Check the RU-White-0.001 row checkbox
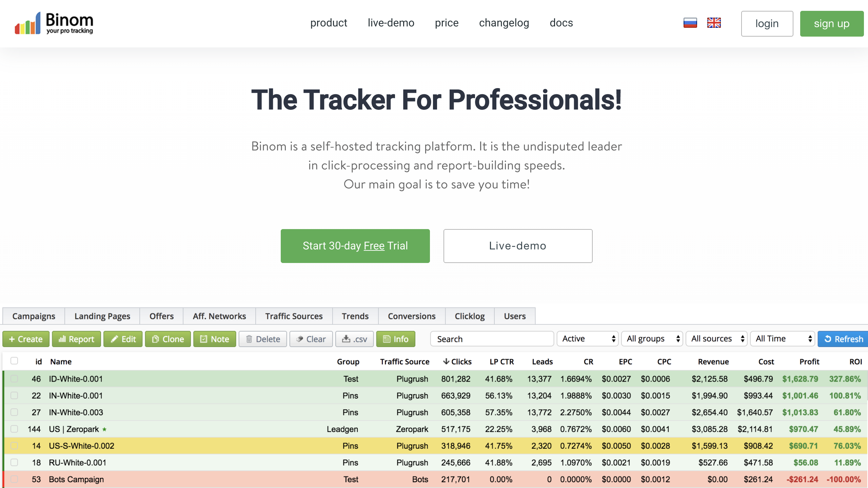The height and width of the screenshot is (488, 868). (14, 462)
